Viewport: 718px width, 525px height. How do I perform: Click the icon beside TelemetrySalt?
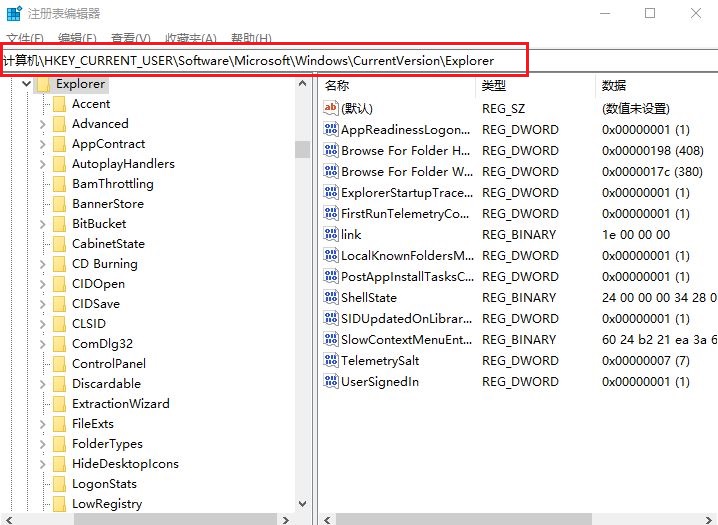pyautogui.click(x=331, y=360)
